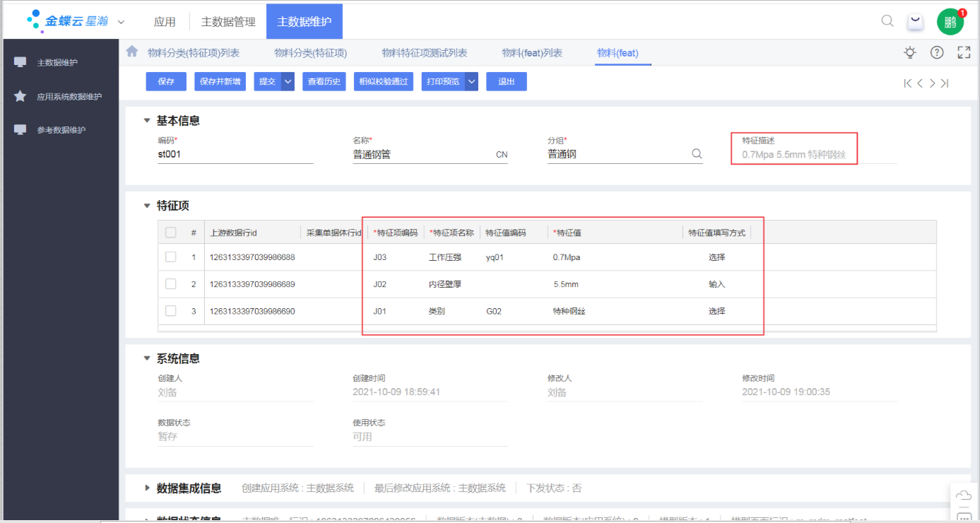980x523 pixels.
Task: Switch to 物料分类(特征项) tab
Action: tap(310, 53)
